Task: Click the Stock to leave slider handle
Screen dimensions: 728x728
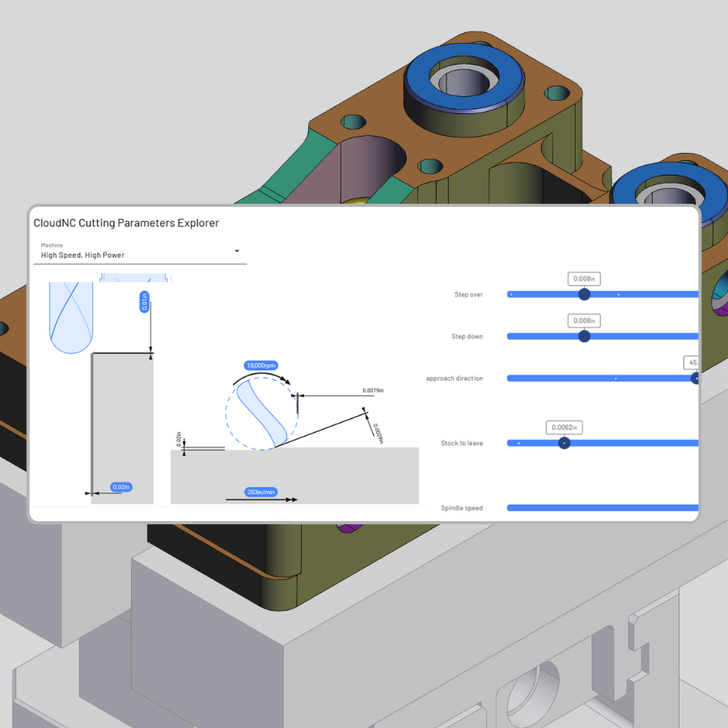Action: (564, 443)
